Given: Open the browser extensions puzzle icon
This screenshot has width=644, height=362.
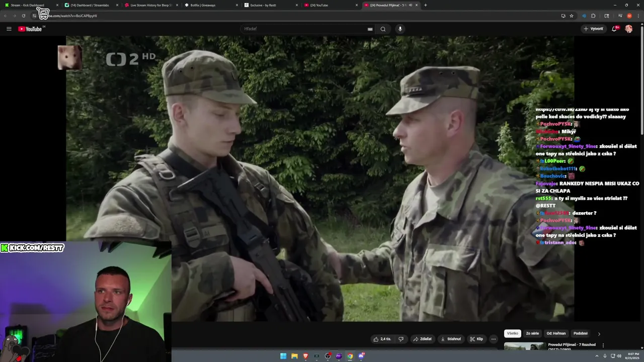Looking at the screenshot, I should point(593,16).
